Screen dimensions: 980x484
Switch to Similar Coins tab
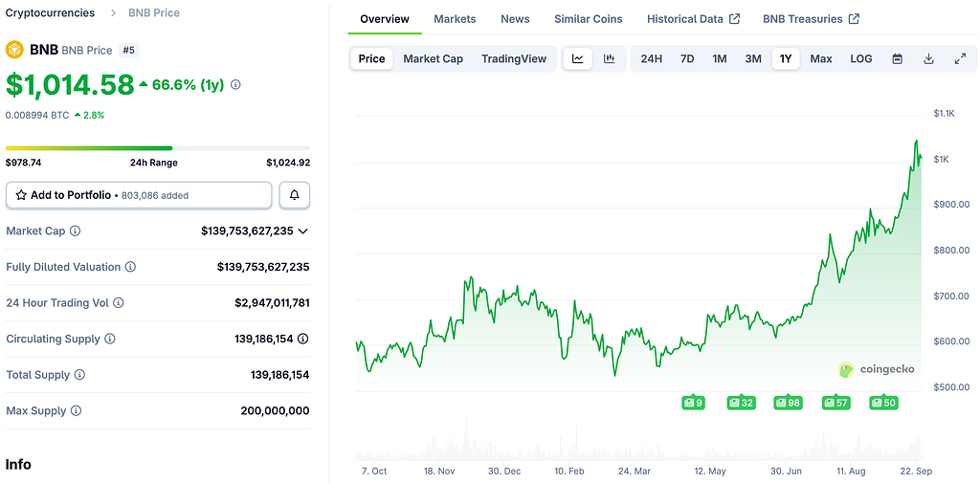(588, 19)
